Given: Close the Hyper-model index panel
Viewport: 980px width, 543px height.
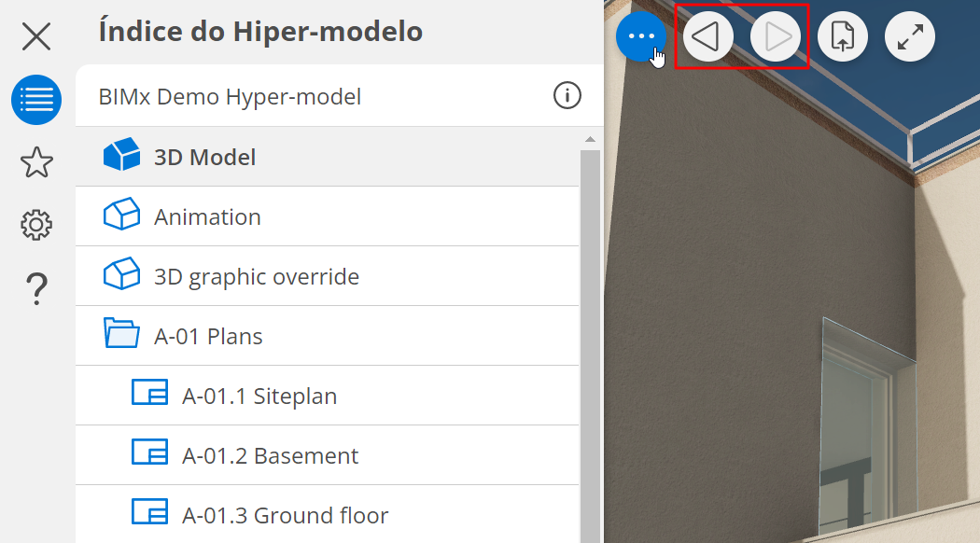Looking at the screenshot, I should pos(36,36).
